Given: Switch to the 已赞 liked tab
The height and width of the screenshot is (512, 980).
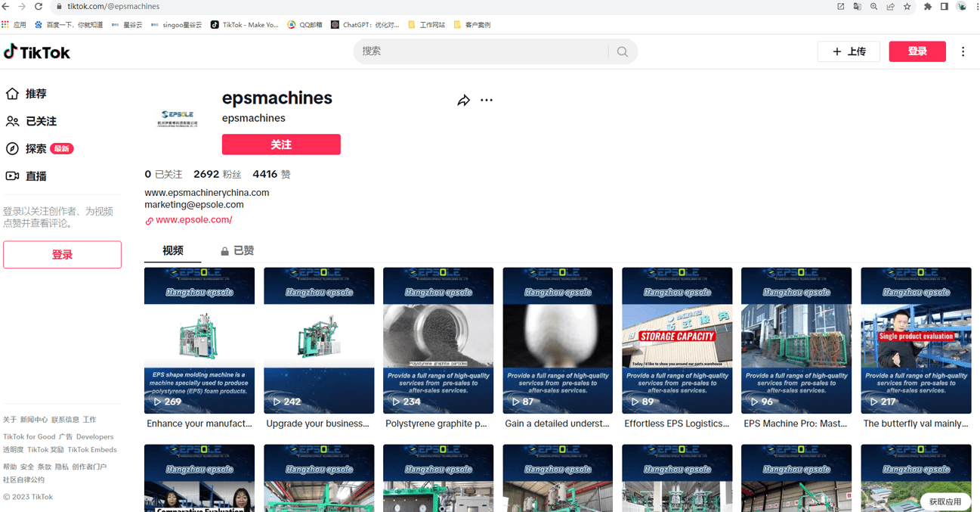Looking at the screenshot, I should (237, 250).
